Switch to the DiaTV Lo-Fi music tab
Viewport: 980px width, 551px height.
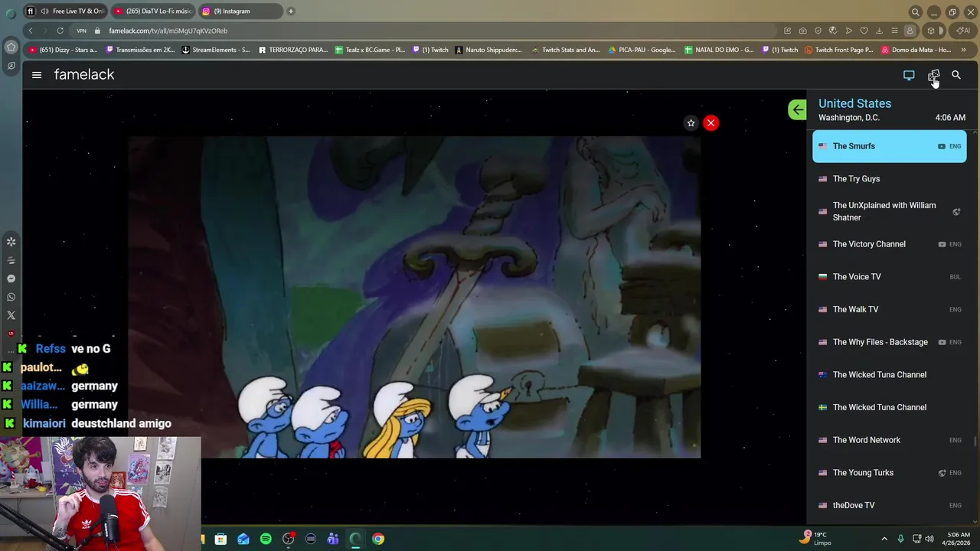[153, 11]
